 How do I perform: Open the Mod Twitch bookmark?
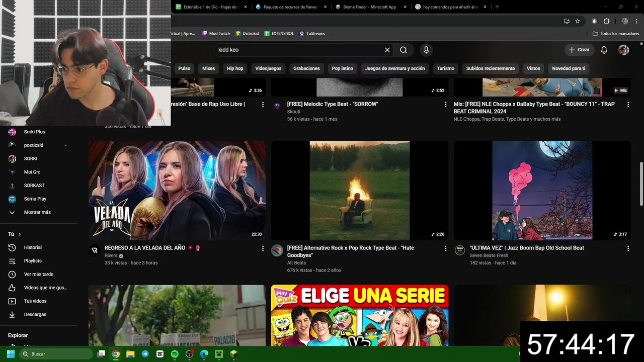tap(216, 33)
